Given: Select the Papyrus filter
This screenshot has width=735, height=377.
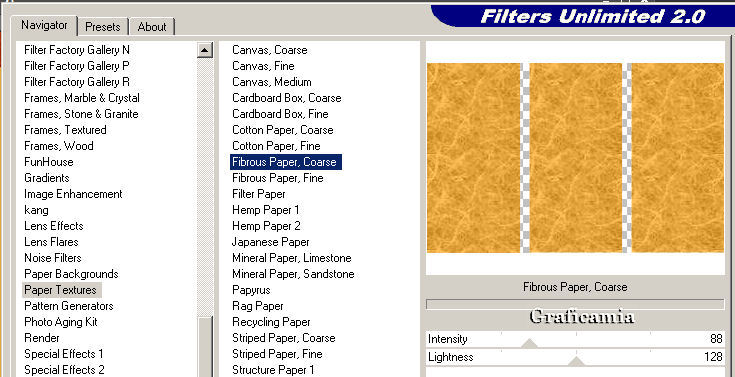Looking at the screenshot, I should [x=251, y=289].
